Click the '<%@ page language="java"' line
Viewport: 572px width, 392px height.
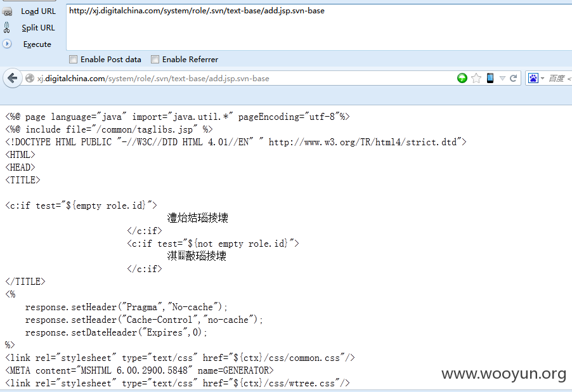coord(178,117)
